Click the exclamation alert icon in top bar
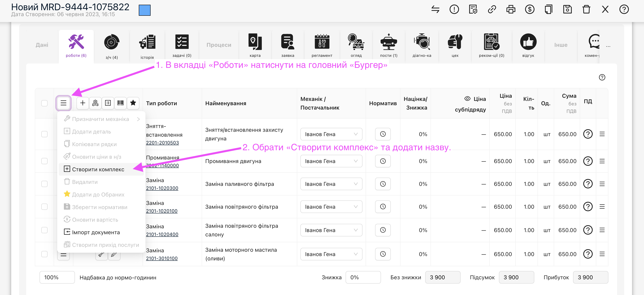This screenshot has width=644, height=295. pyautogui.click(x=454, y=9)
